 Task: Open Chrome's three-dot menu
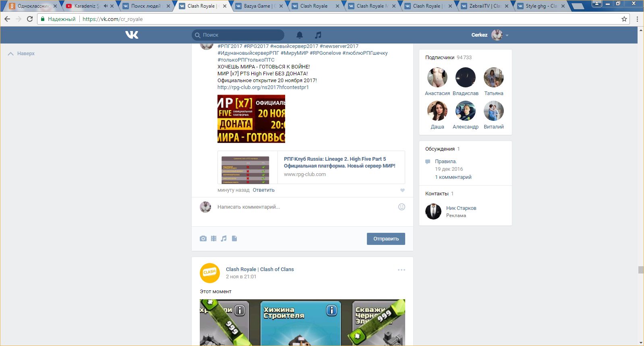click(x=637, y=19)
